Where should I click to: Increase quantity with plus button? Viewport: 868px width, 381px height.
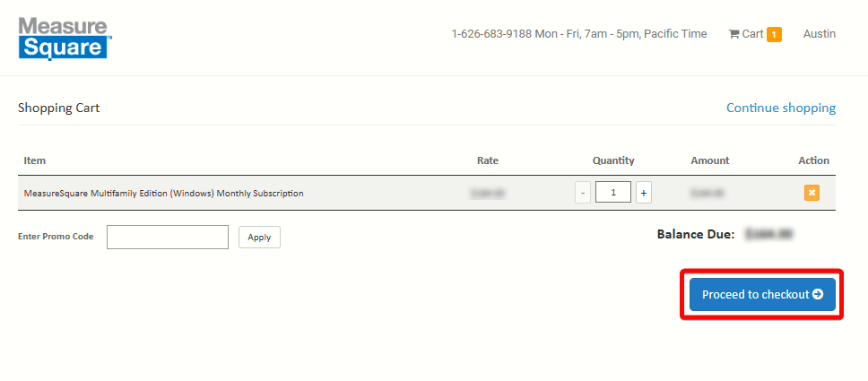[643, 193]
